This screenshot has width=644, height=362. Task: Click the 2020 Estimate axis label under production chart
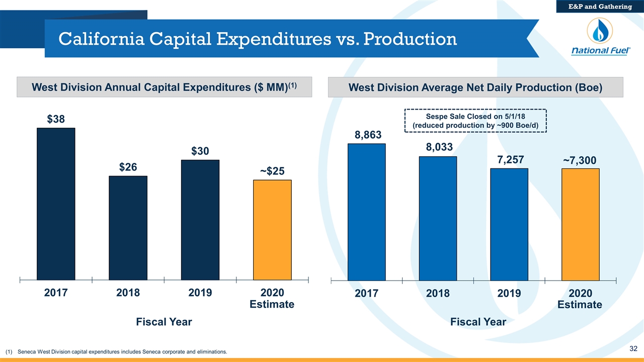pos(580,299)
